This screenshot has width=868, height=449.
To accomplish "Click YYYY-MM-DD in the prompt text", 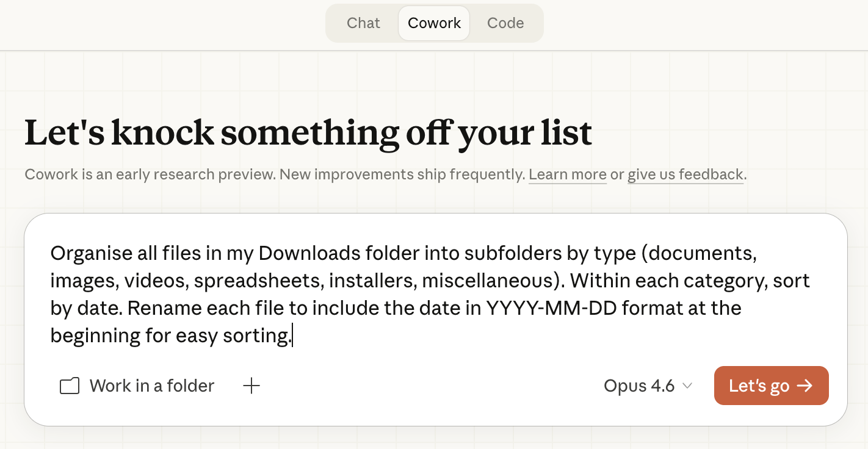I will (x=559, y=308).
